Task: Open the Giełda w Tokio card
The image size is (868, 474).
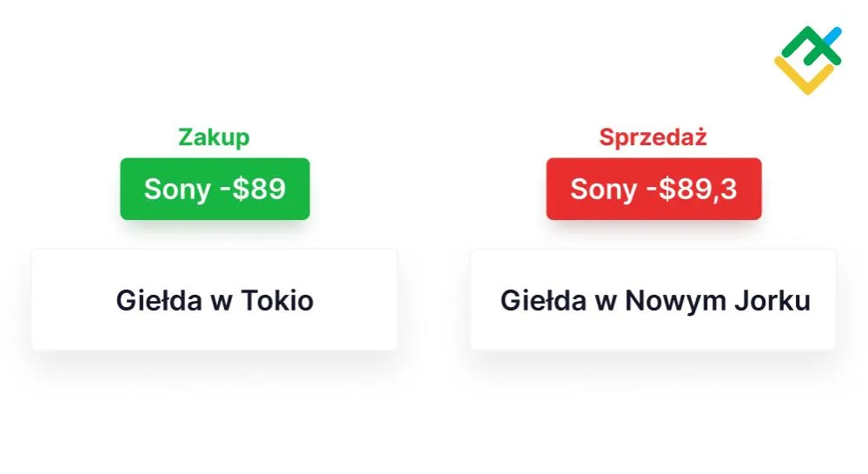Action: click(215, 299)
